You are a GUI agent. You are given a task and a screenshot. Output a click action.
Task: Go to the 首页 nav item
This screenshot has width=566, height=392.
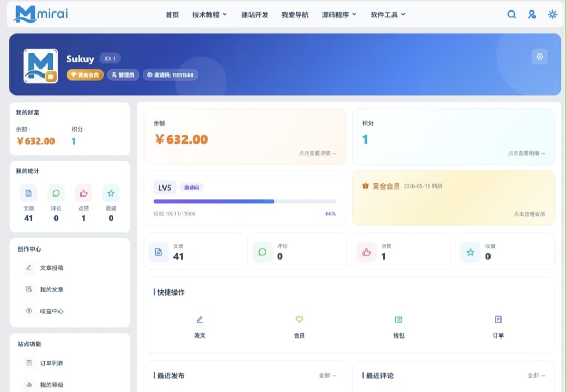[172, 15]
